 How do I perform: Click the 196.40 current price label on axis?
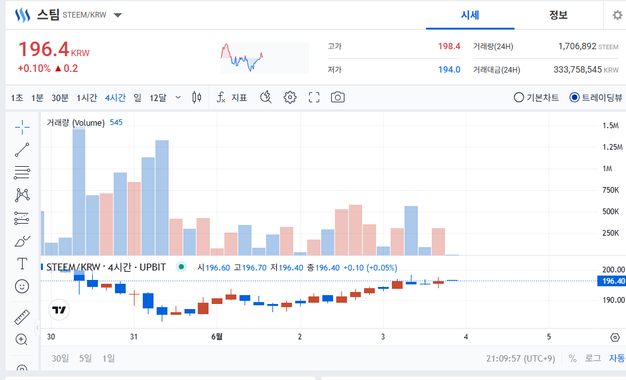612,281
